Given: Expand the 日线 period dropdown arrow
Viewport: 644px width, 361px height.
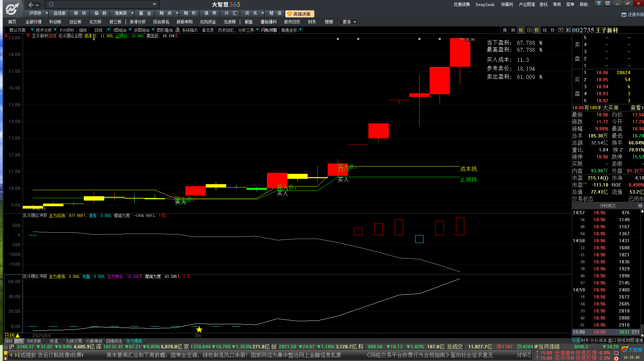Looking at the screenshot, I should [x=108, y=30].
